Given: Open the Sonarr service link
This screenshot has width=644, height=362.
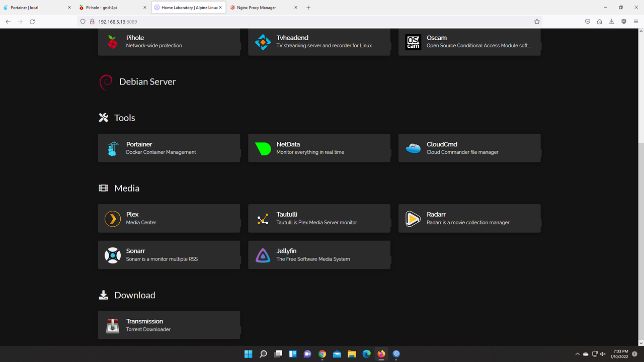Looking at the screenshot, I should click(x=169, y=255).
